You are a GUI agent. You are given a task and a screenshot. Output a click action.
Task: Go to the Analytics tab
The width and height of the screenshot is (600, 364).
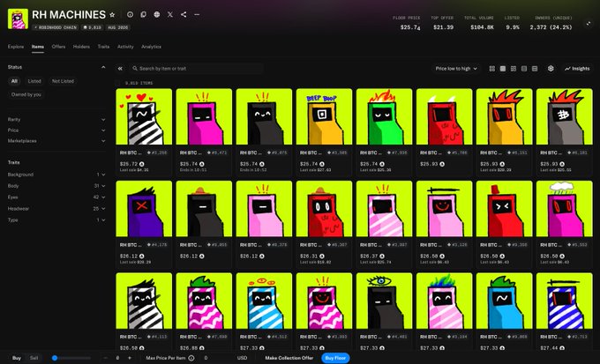pyautogui.click(x=151, y=47)
